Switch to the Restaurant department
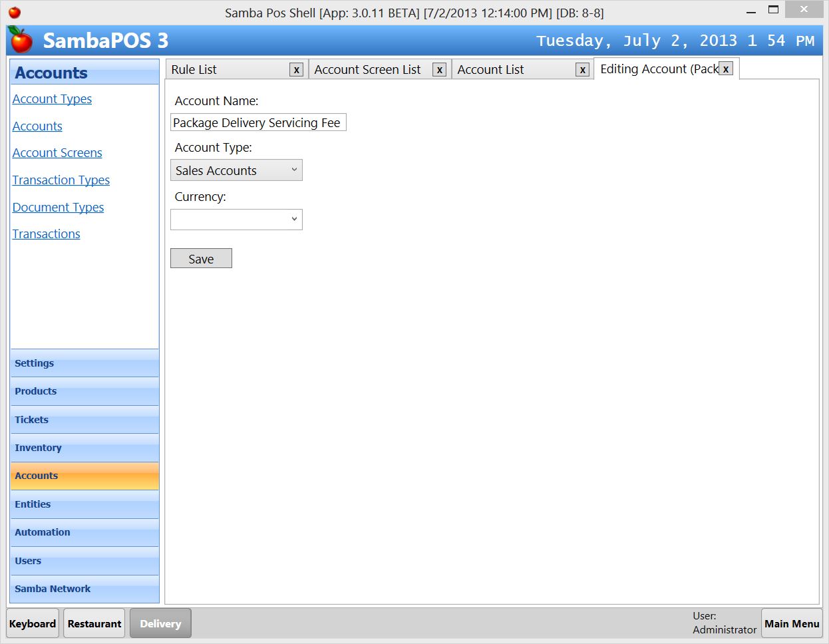 pyautogui.click(x=94, y=623)
